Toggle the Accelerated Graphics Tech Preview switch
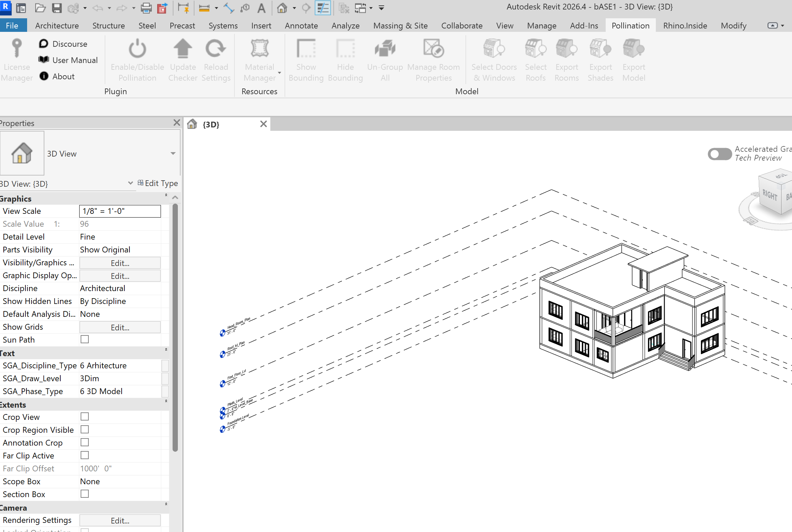 click(x=720, y=154)
